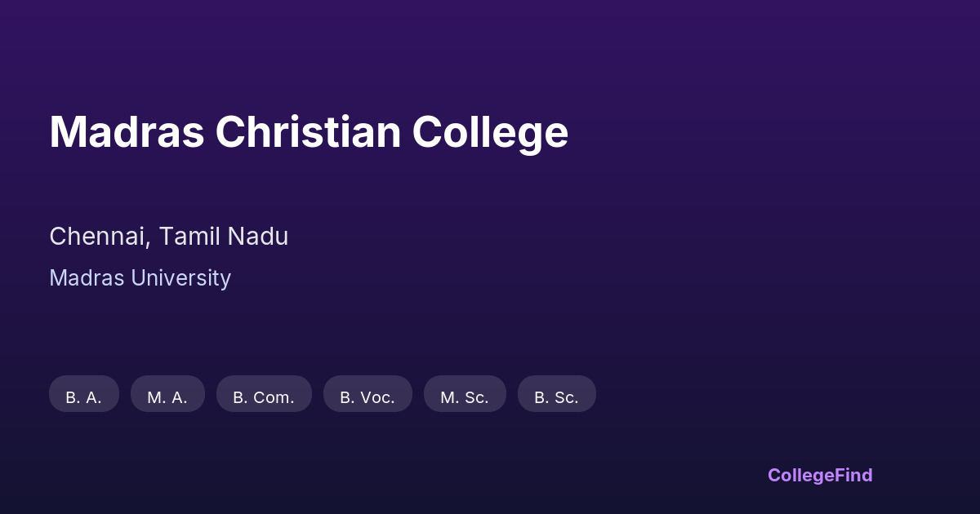Click the word College in the title

pyautogui.click(x=490, y=133)
